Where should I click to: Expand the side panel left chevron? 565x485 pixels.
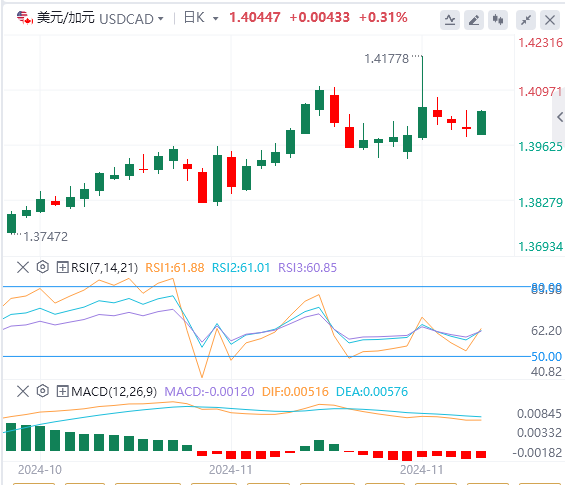[559, 117]
